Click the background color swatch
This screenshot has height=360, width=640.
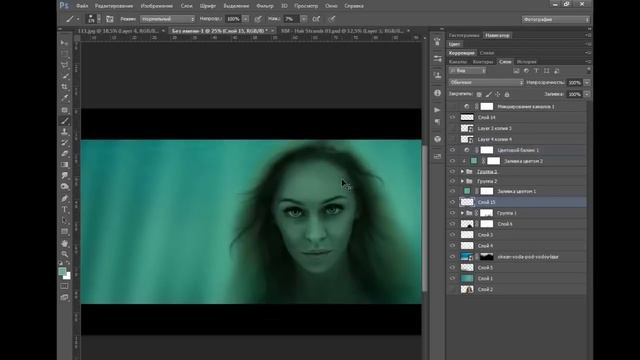(x=67, y=276)
